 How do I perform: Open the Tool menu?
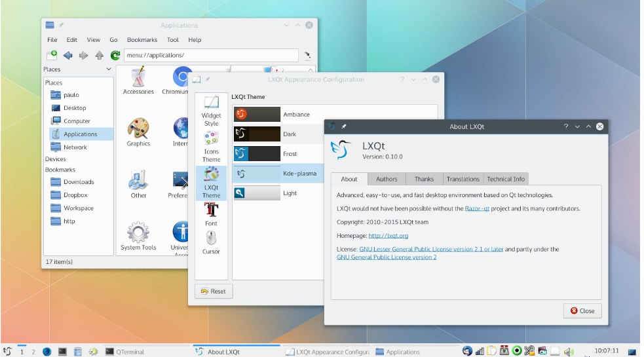(172, 40)
